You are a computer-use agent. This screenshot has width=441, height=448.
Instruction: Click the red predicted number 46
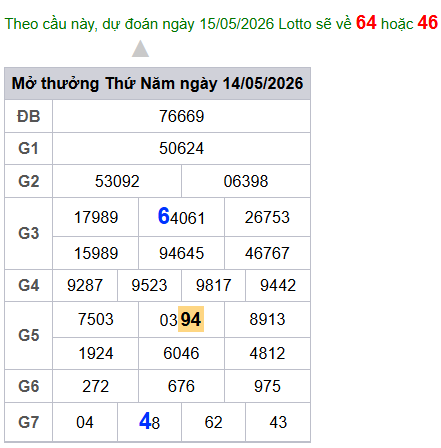coord(427,23)
